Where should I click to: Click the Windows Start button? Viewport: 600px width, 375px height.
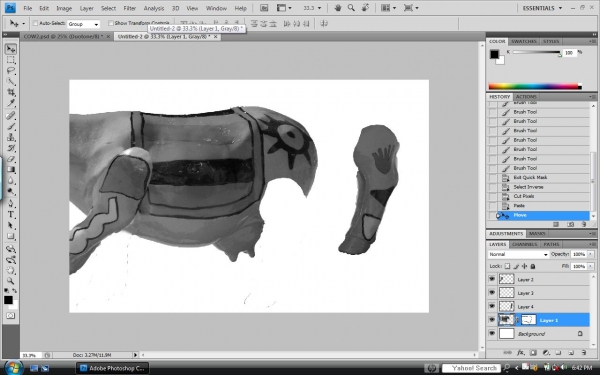coord(14,368)
